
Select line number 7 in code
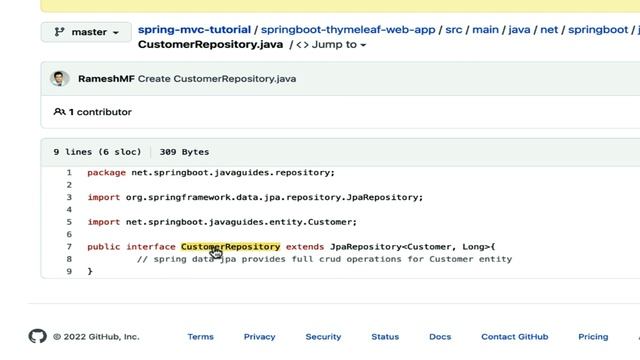[69, 247]
